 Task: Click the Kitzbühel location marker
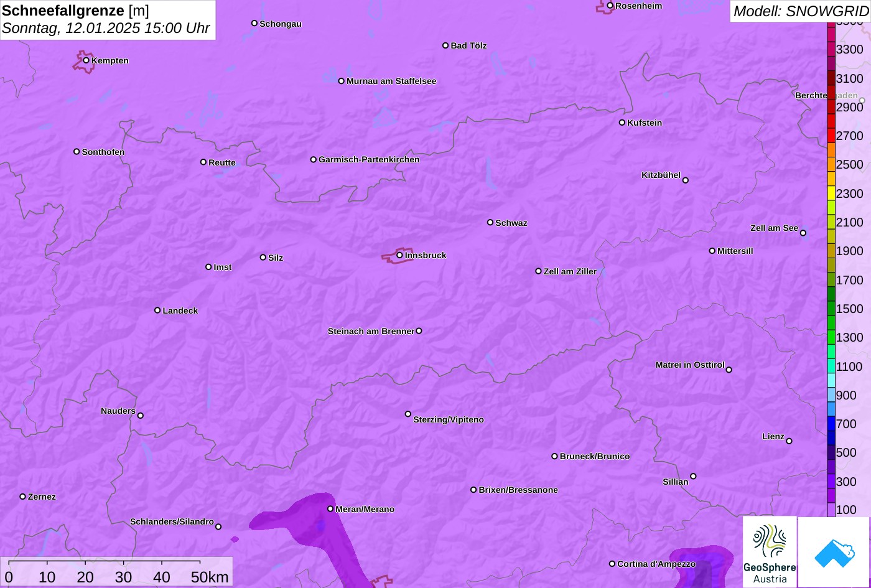[x=686, y=180]
